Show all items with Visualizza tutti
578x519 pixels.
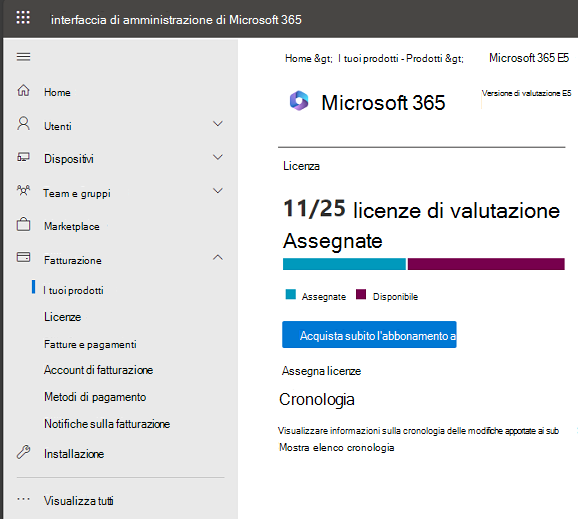point(79,501)
